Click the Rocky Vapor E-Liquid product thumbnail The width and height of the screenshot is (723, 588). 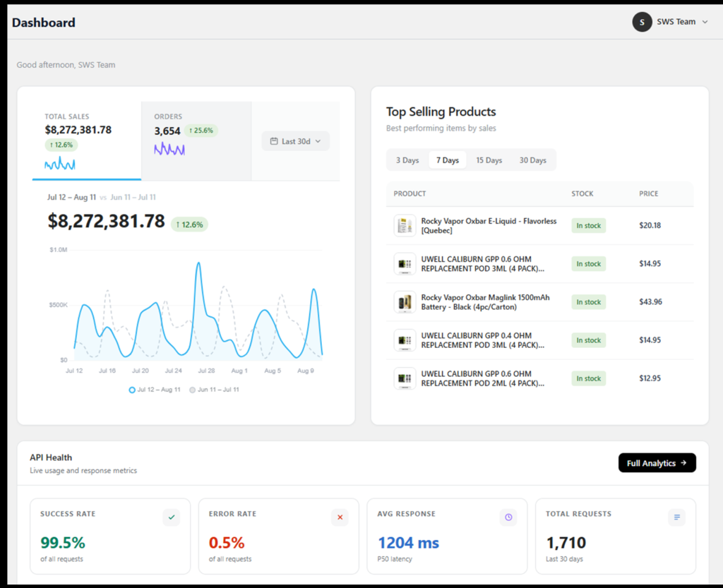pyautogui.click(x=405, y=226)
